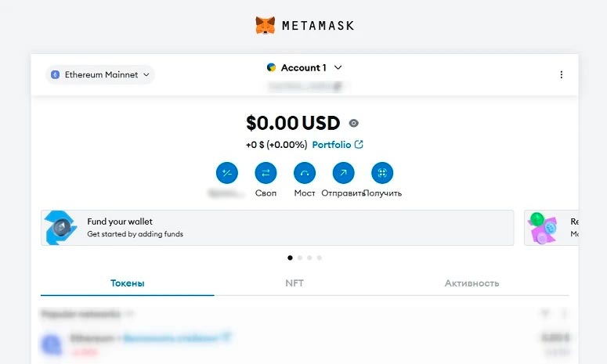Click the Своп swap icon
Image resolution: width=607 pixels, height=364 pixels.
(266, 173)
